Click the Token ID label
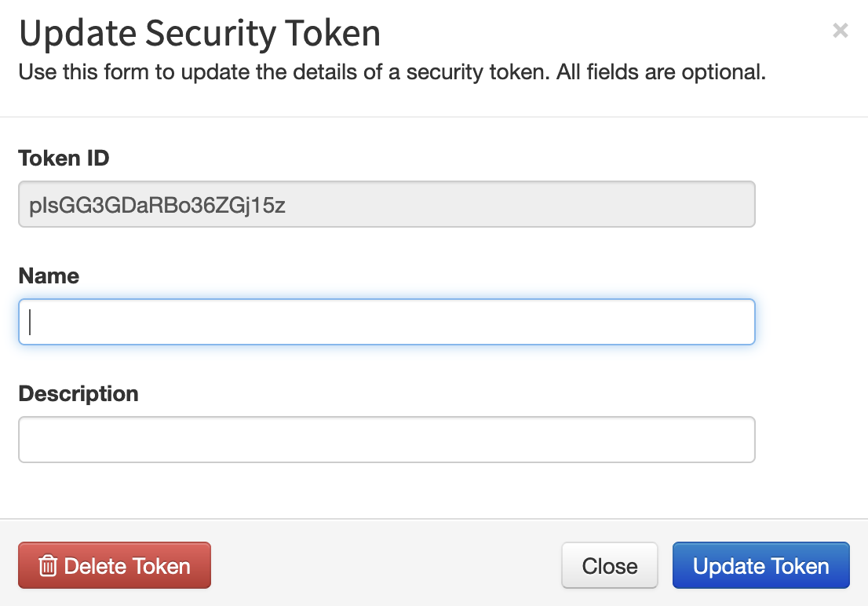 [x=64, y=159]
